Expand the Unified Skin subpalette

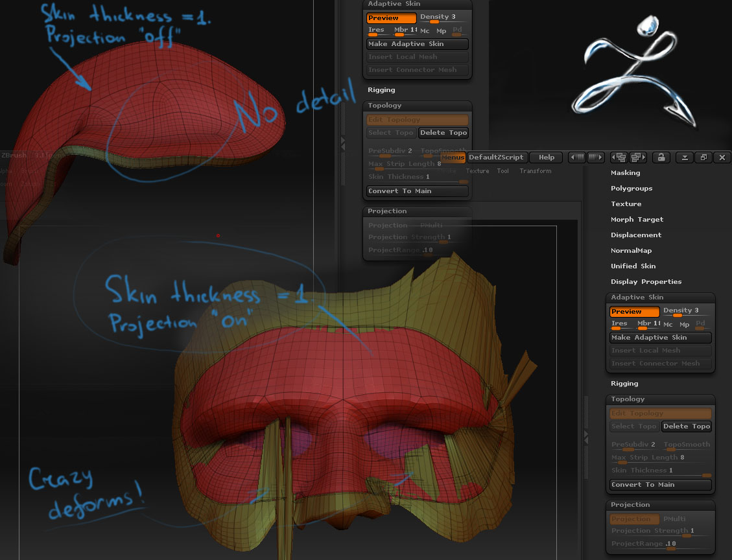[x=633, y=266]
